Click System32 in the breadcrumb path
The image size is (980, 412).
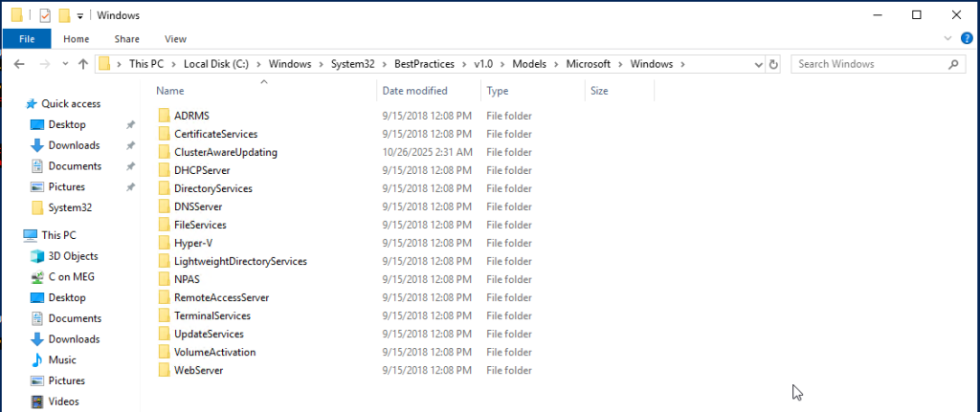352,64
